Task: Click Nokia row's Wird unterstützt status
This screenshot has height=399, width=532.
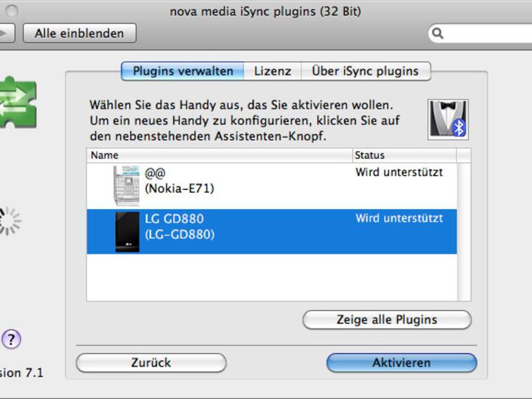Action: click(399, 172)
